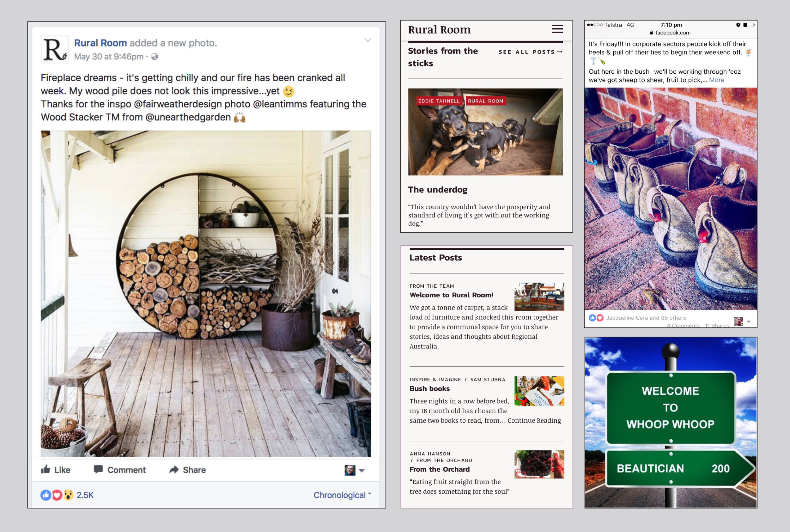Click the facebook.com address bar
Viewport: 790px width, 532px height.
(x=670, y=33)
